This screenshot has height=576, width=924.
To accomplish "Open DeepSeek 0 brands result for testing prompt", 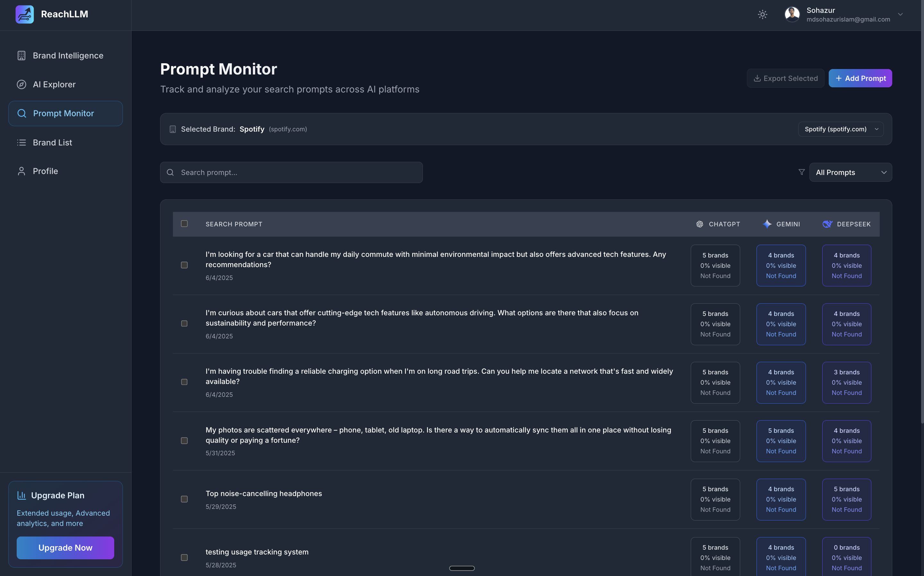I will (x=846, y=556).
